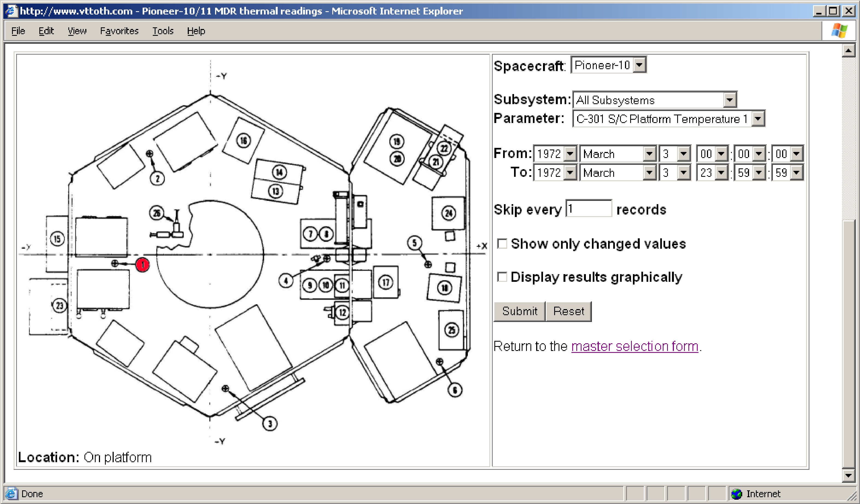The height and width of the screenshot is (504, 860).
Task: Open the Edit menu
Action: (46, 31)
